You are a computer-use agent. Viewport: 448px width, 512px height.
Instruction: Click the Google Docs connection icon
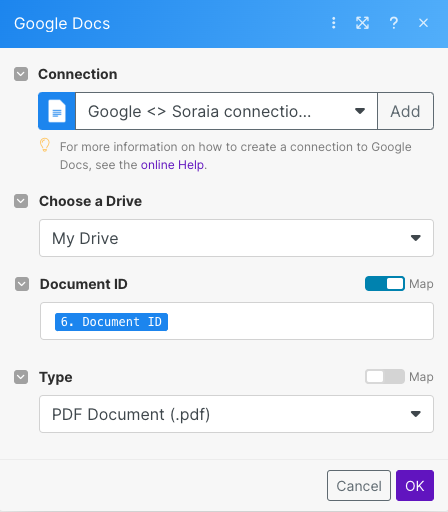[x=57, y=111]
